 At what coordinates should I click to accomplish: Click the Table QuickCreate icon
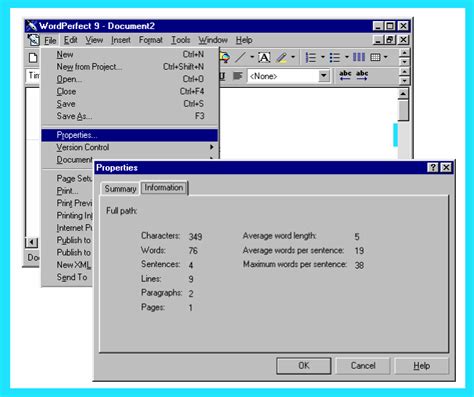pyautogui.click(x=375, y=57)
